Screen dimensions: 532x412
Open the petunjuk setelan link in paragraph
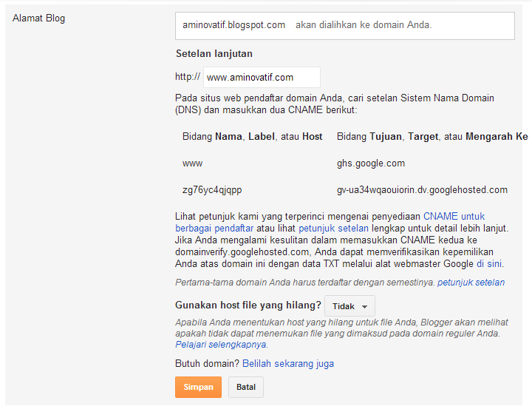(x=333, y=228)
